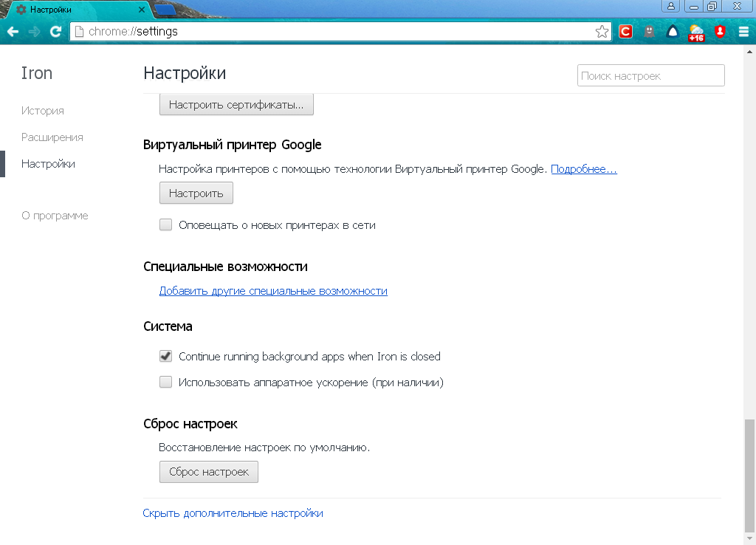Click the Iron title in sidebar
Image resolution: width=756 pixels, height=545 pixels.
37,73
